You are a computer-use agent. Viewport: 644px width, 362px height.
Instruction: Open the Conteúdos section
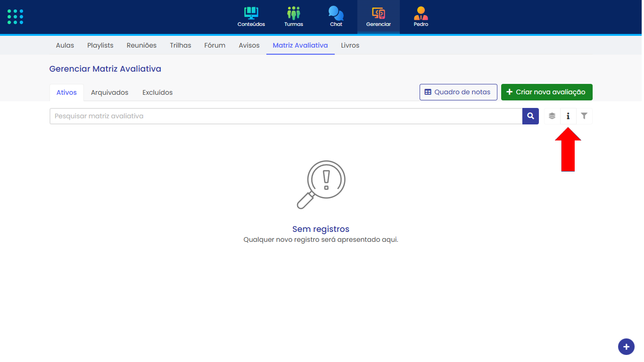(x=251, y=17)
